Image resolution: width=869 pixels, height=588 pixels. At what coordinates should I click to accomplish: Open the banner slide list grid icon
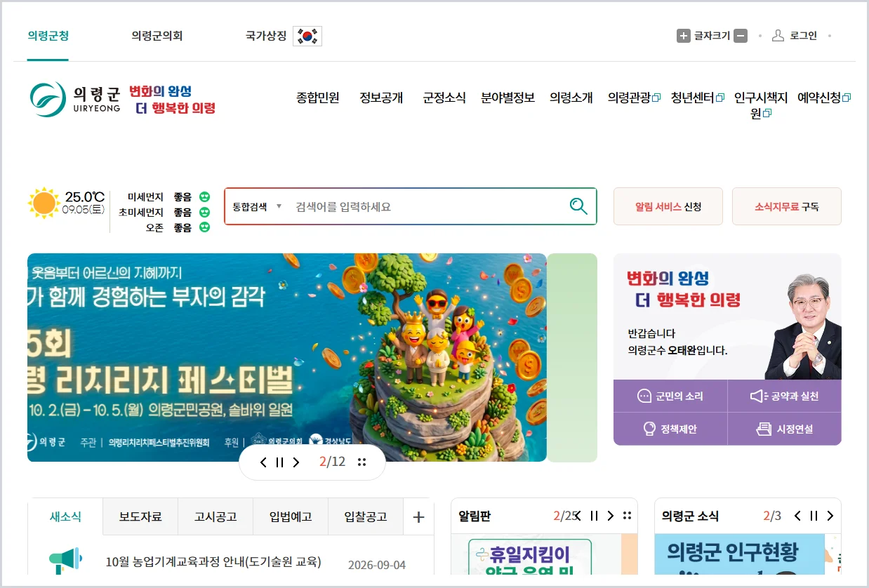pos(362,462)
